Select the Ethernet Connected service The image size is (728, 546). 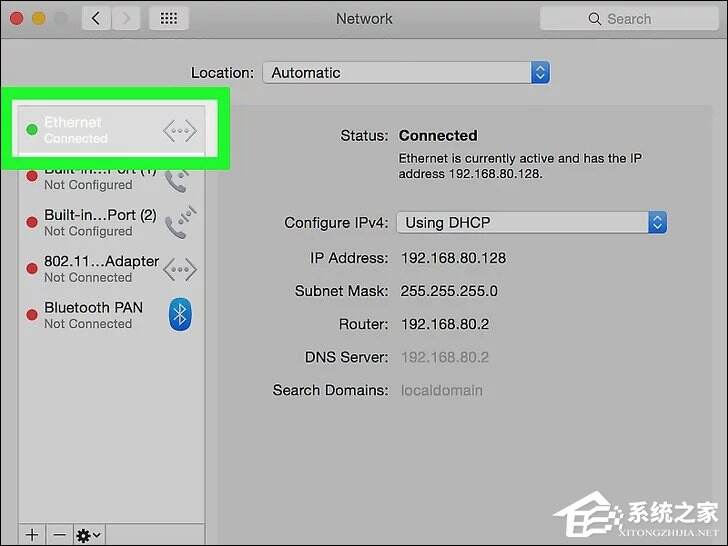click(111, 130)
